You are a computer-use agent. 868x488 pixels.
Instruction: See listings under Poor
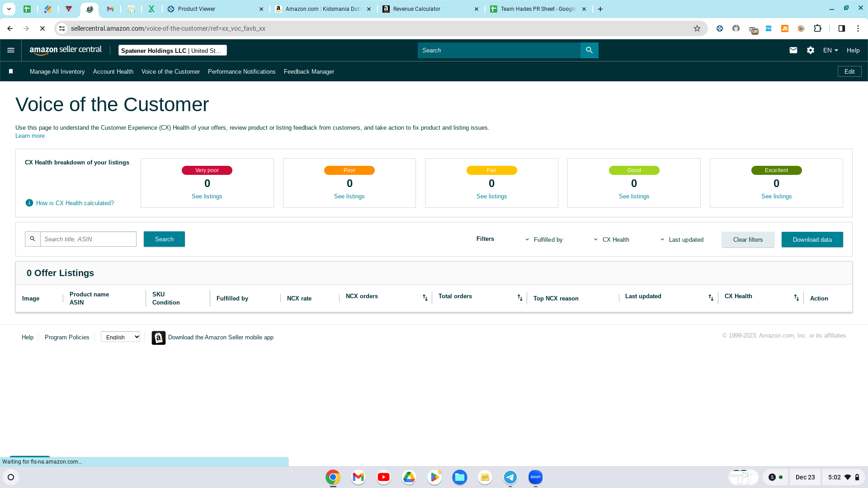pyautogui.click(x=349, y=197)
